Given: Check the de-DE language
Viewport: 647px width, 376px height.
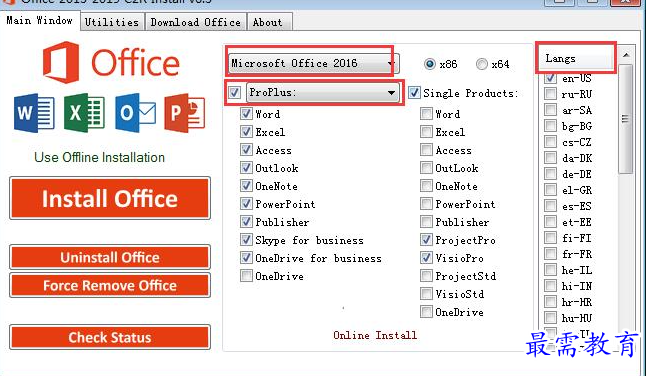Looking at the screenshot, I should point(550,174).
